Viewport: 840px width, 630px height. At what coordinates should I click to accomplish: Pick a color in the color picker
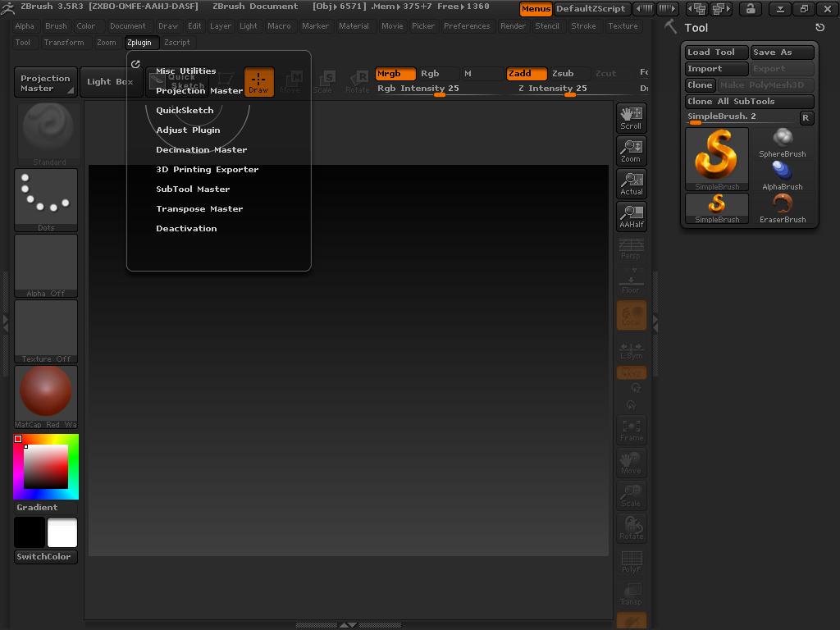pyautogui.click(x=46, y=467)
